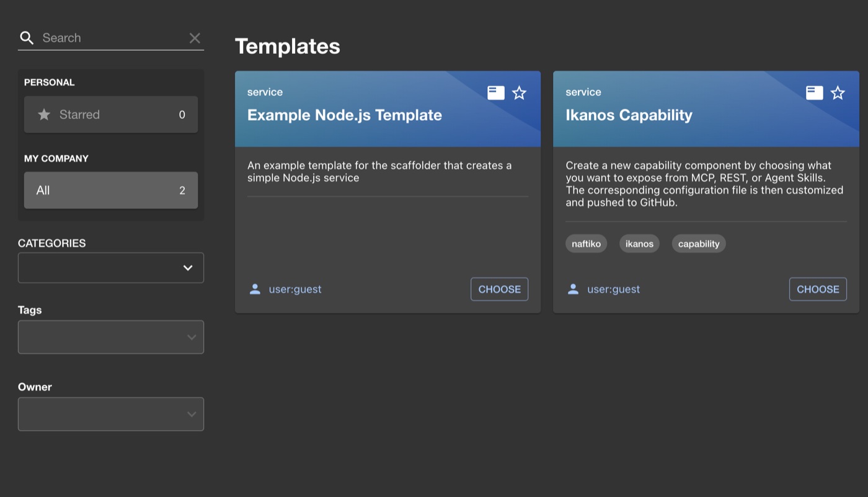Click the Starred count 0

pos(182,115)
